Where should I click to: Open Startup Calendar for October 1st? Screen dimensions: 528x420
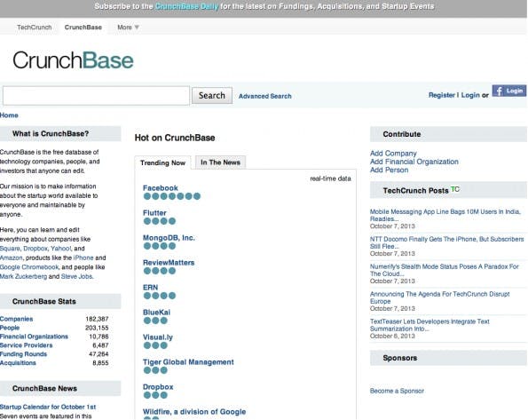(48, 407)
